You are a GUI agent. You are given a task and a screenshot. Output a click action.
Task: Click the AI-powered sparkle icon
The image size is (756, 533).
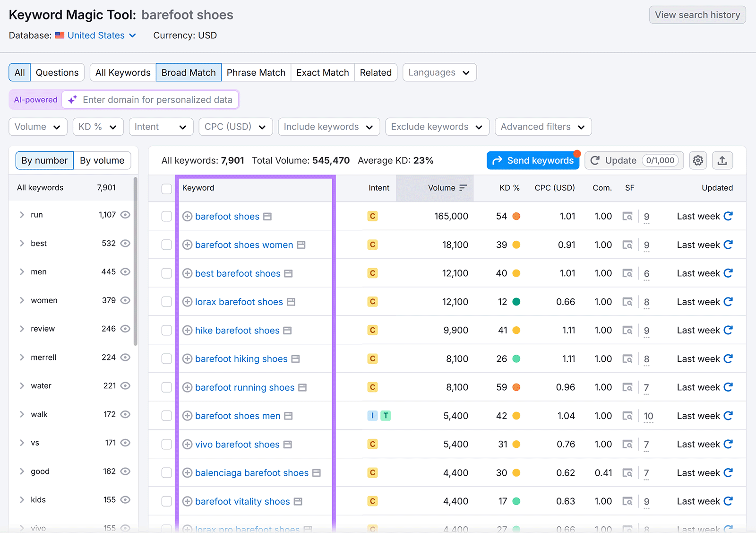point(72,100)
